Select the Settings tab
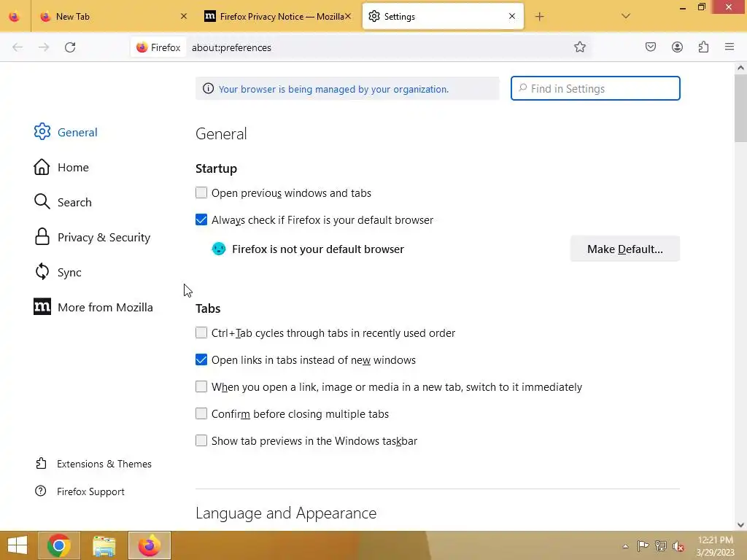The height and width of the screenshot is (560, 747). point(443,16)
